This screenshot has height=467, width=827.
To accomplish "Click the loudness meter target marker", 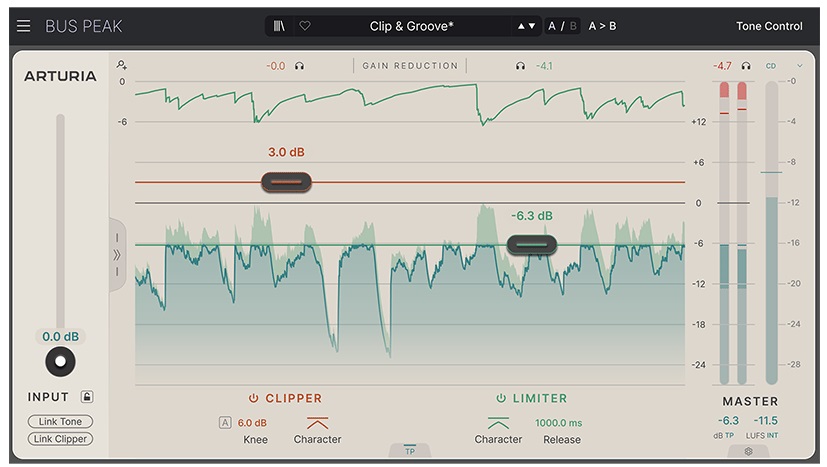I will point(771,173).
